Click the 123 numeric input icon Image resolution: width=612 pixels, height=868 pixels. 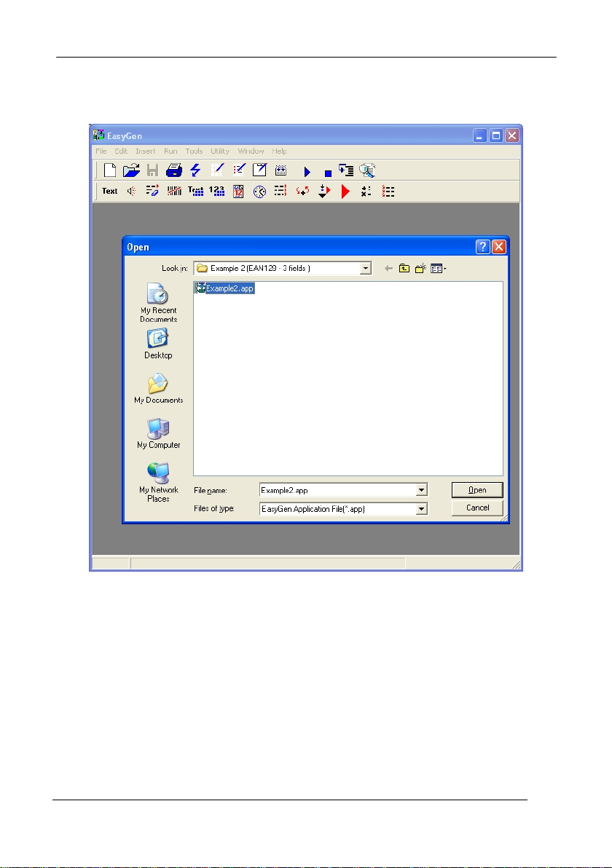tap(216, 191)
